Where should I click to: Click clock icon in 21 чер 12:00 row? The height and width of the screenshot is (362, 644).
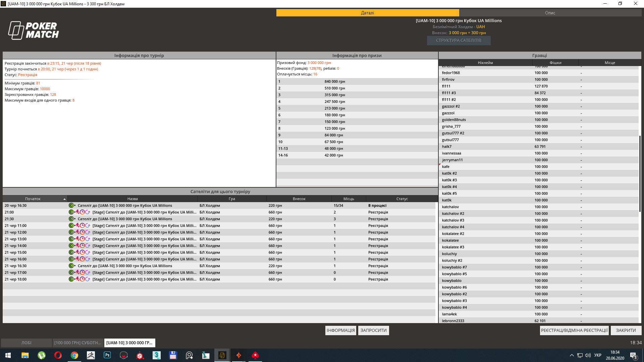tap(82, 232)
